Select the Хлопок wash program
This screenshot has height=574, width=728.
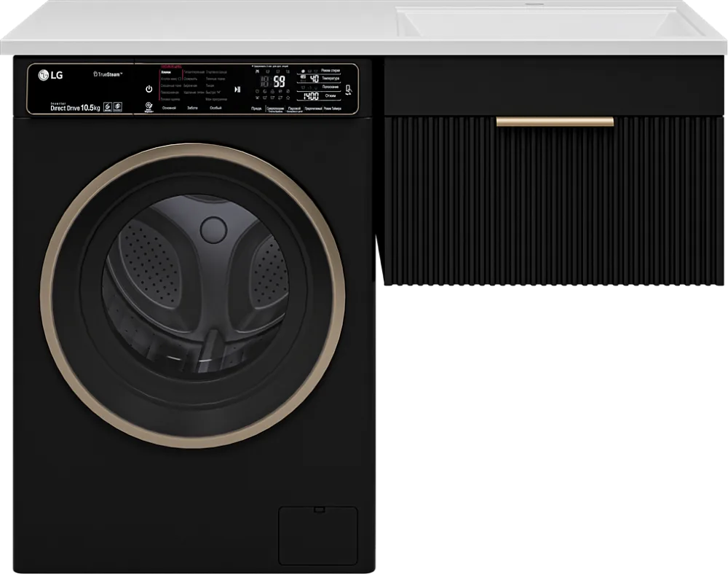point(166,72)
